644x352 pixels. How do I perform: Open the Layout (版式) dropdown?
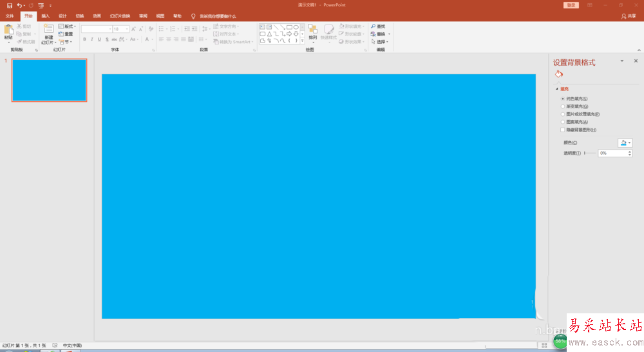click(68, 26)
